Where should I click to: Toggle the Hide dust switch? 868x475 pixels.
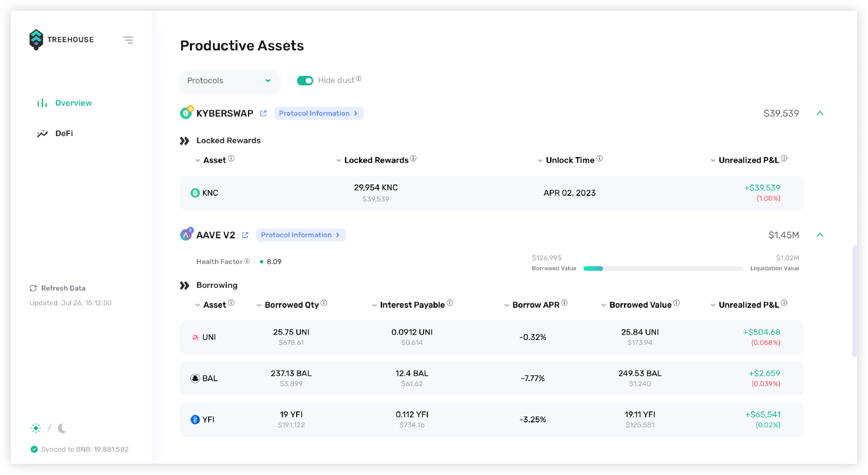pos(305,81)
